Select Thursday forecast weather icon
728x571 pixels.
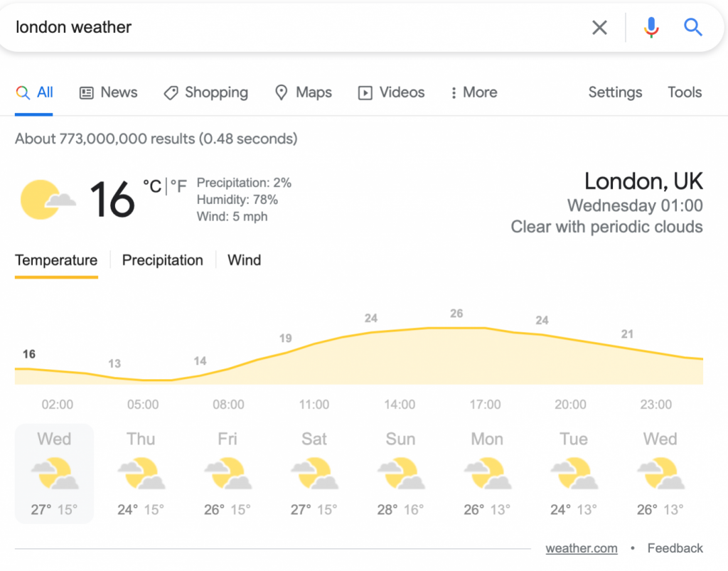click(141, 474)
